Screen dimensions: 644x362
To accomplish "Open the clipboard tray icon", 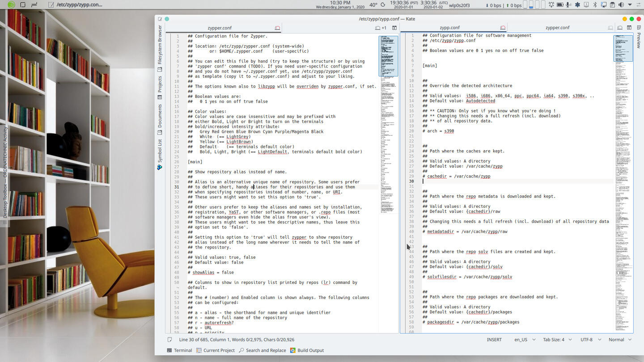I will pos(612,4).
